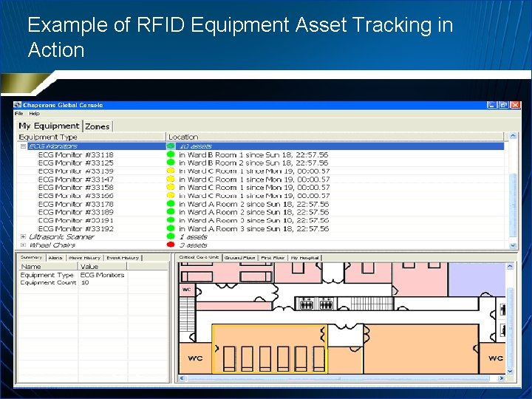The image size is (532, 399).
Task: Click equipment list scroll down arrow
Action: tap(513, 245)
